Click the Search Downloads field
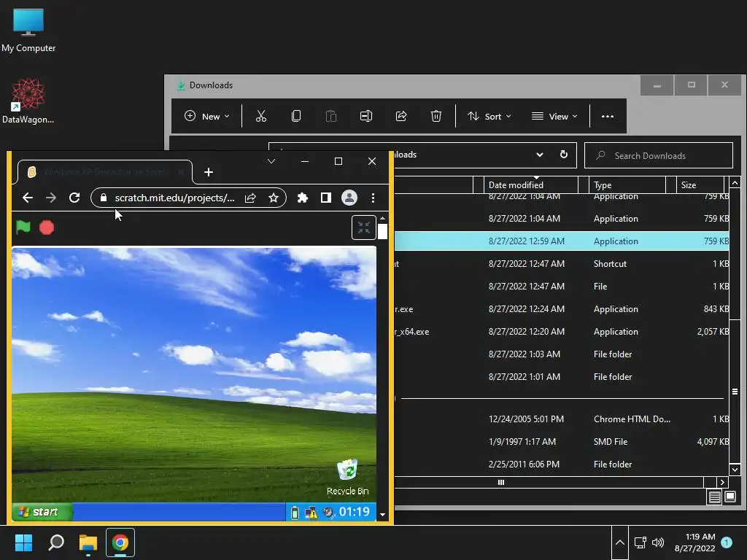Viewport: 747px width, 560px height. pos(659,155)
